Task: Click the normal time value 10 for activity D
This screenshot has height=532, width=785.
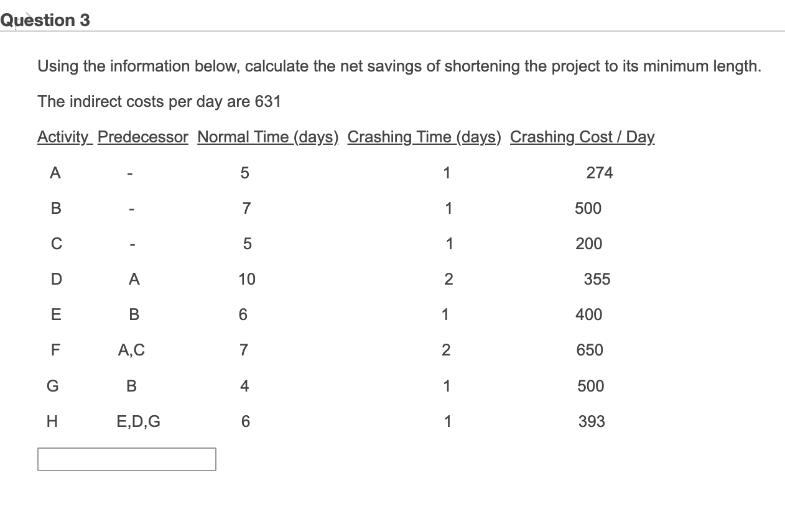Action: click(x=246, y=279)
